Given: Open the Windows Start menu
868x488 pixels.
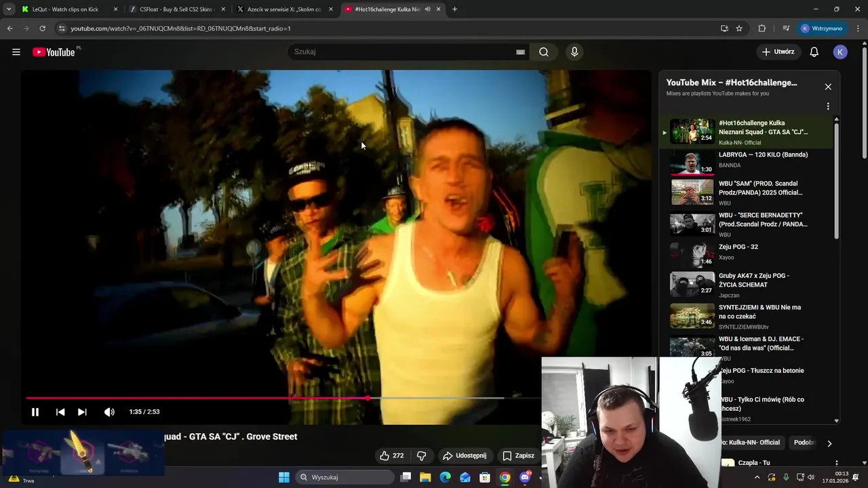Looking at the screenshot, I should tap(284, 477).
